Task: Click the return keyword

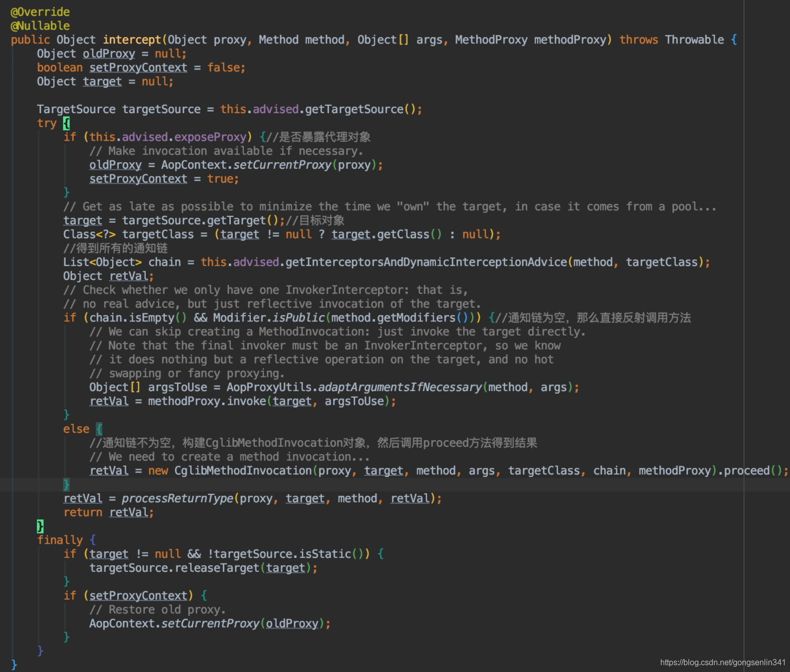Action: (x=83, y=512)
